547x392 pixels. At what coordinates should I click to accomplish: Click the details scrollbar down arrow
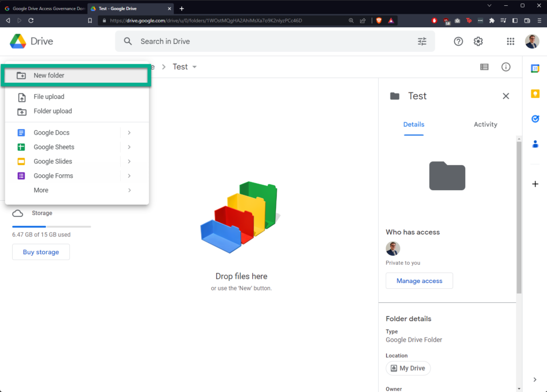[519, 388]
